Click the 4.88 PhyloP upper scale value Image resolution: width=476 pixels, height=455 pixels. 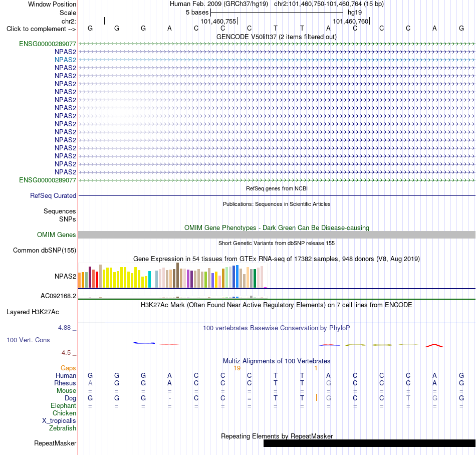[64, 328]
